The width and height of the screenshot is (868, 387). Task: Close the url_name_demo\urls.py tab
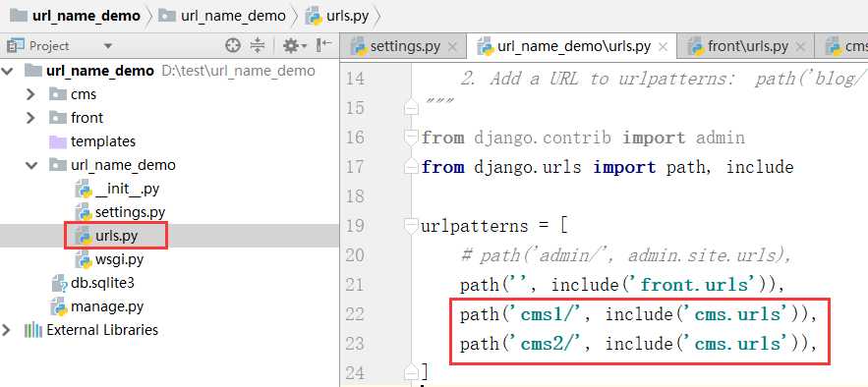click(664, 47)
